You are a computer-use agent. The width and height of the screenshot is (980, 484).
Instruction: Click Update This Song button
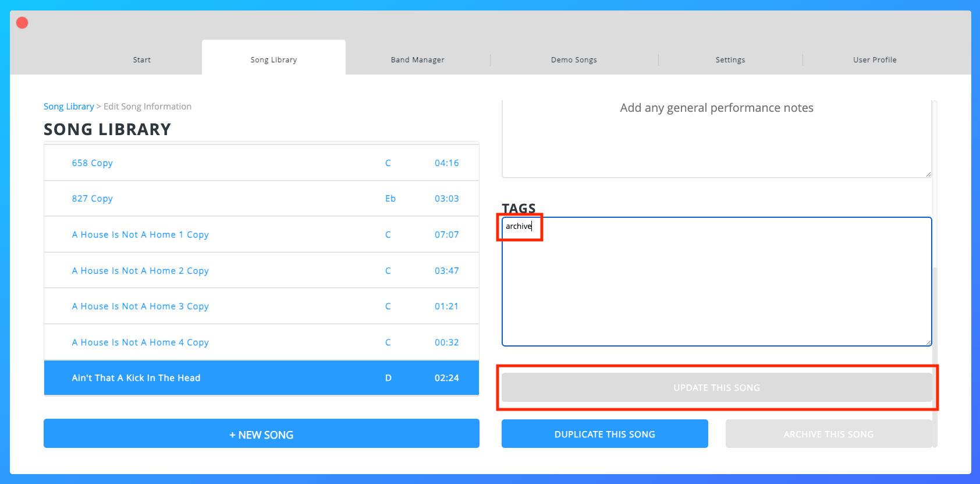tap(716, 388)
